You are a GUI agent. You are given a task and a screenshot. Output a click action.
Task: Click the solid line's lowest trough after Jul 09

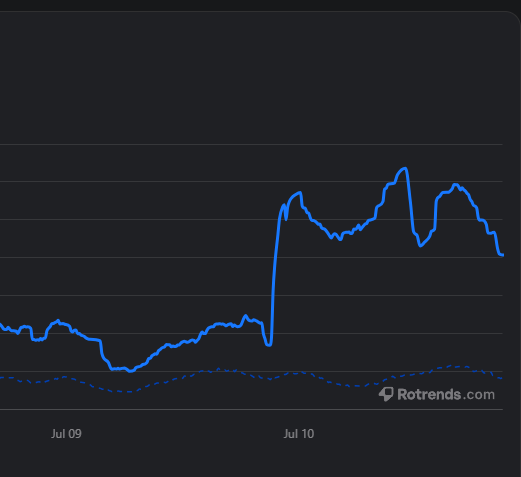(130, 370)
